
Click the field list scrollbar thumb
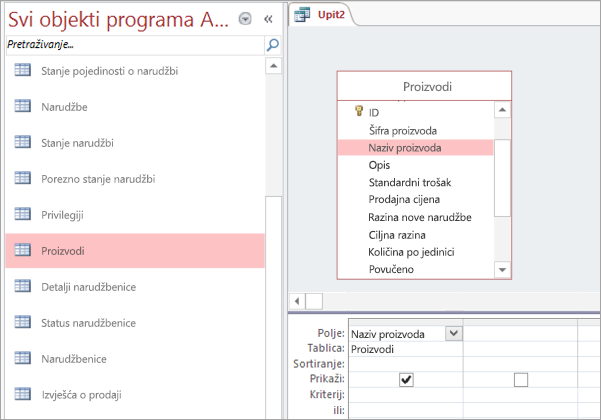pos(502,178)
